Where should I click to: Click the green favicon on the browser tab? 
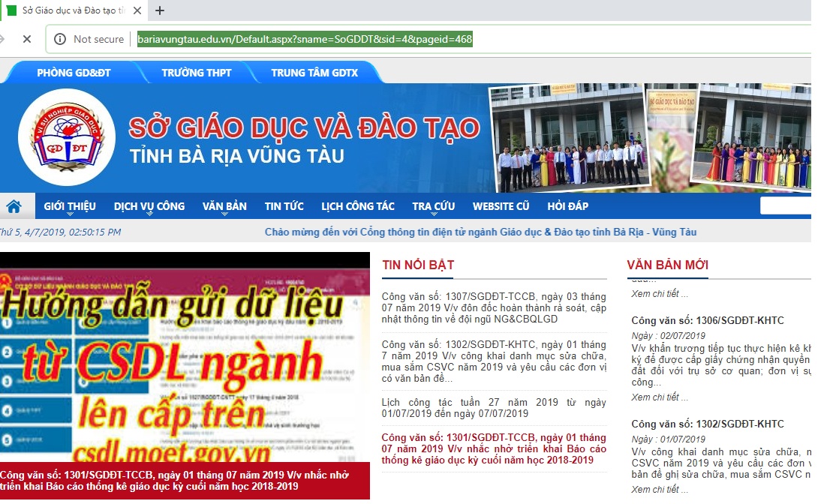pos(11,11)
